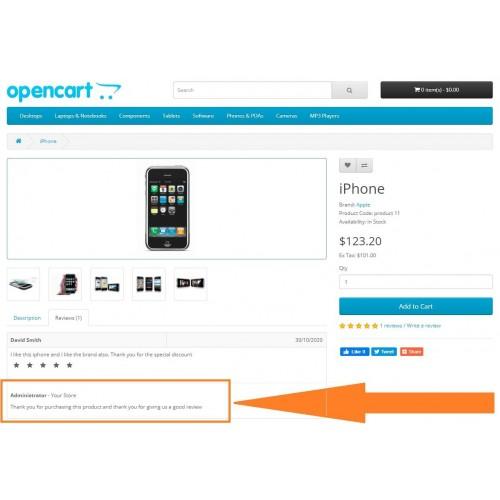Click the Facebook Like button
The height and width of the screenshot is (500, 500).
(x=354, y=352)
